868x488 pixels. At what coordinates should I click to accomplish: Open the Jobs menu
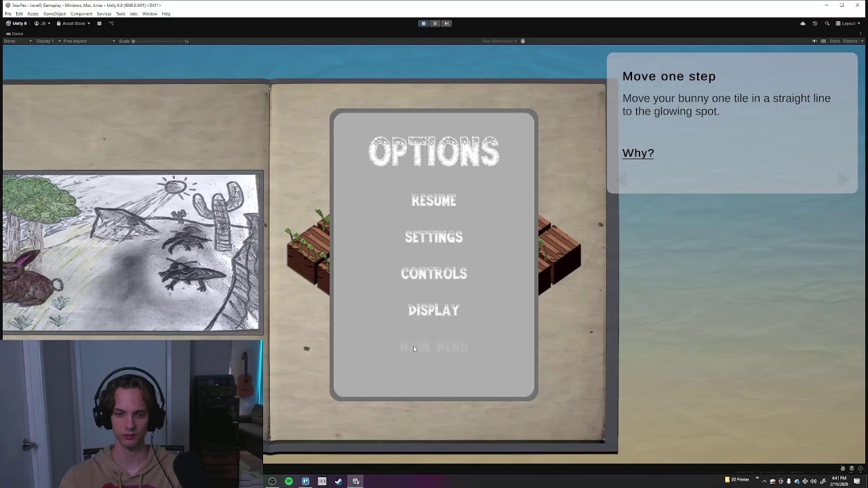point(134,14)
